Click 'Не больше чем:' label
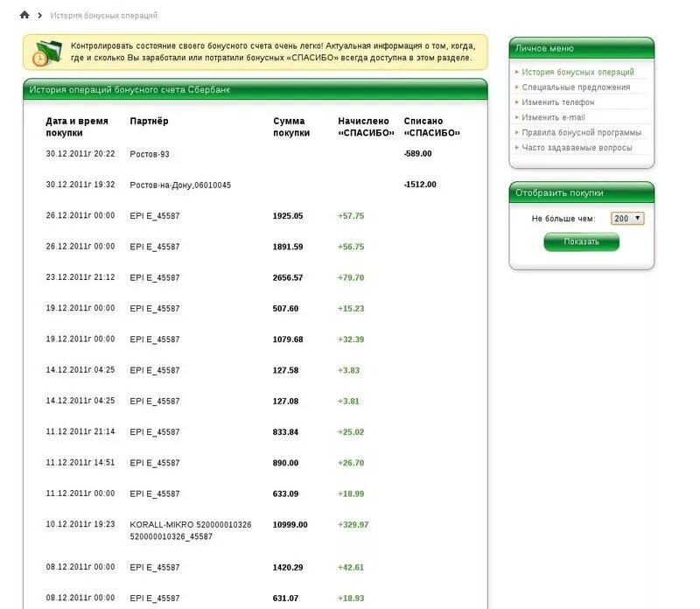Image resolution: width=700 pixels, height=609 pixels. click(x=563, y=219)
